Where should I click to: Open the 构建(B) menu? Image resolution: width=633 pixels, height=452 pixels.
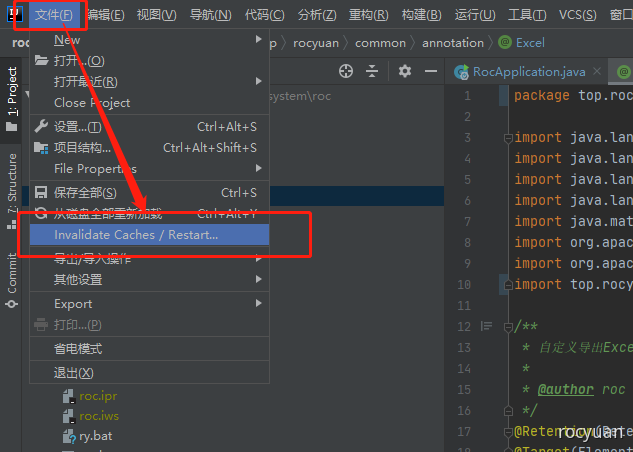[421, 15]
